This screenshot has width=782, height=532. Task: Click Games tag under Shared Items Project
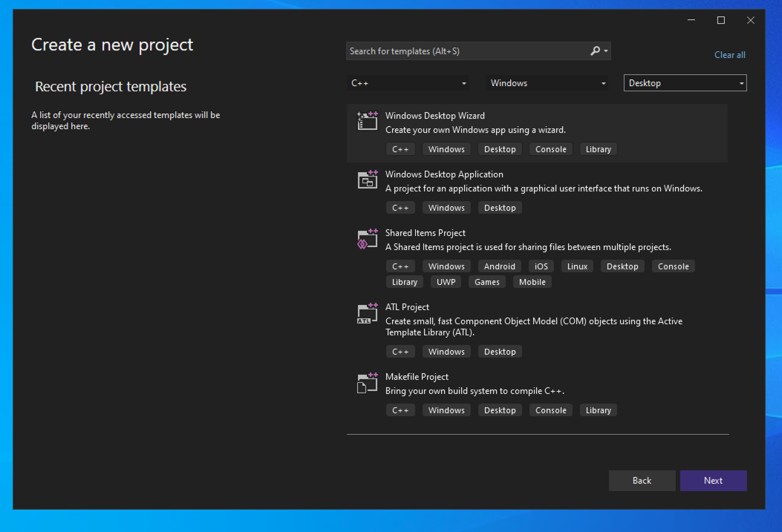click(486, 282)
